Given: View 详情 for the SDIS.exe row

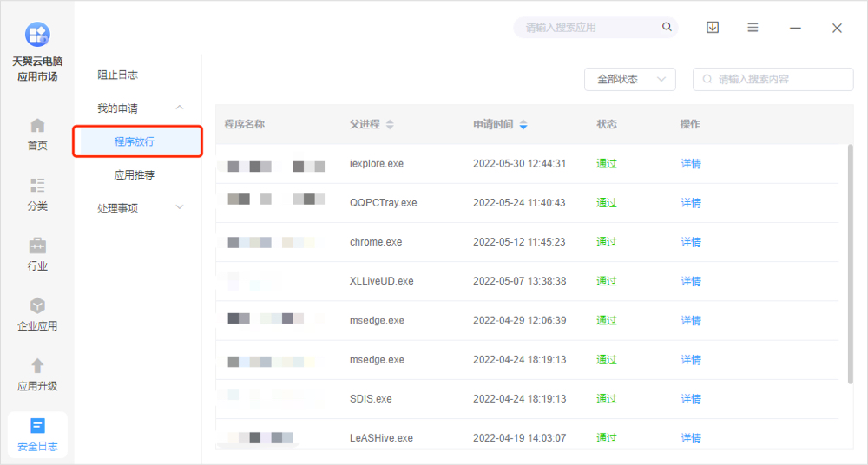Looking at the screenshot, I should point(691,399).
